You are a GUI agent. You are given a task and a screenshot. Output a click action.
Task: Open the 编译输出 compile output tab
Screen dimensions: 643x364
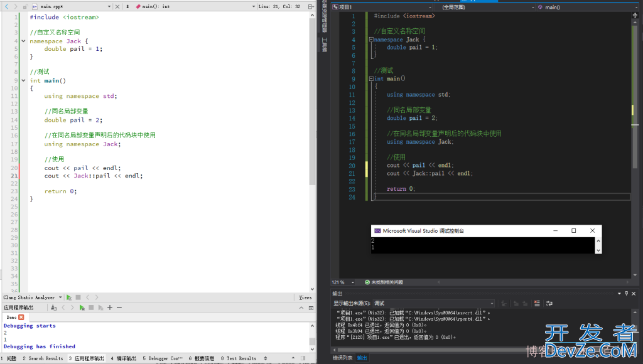pyautogui.click(x=124, y=358)
